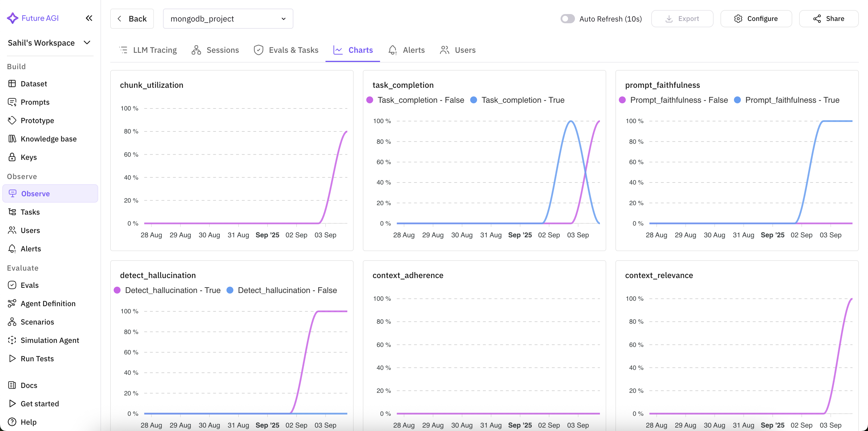The height and width of the screenshot is (431, 868).
Task: Open the Dataset section in the sidebar
Action: click(x=12, y=84)
